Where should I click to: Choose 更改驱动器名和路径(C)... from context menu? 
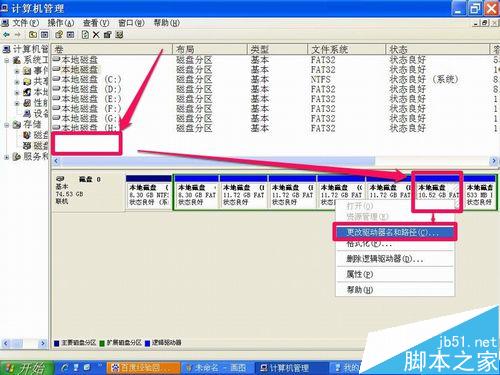coord(395,232)
